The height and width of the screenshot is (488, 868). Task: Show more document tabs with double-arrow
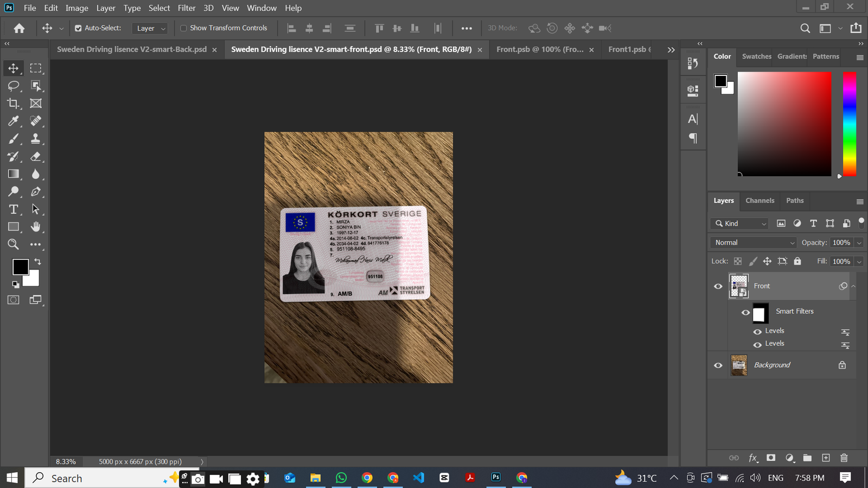point(671,49)
